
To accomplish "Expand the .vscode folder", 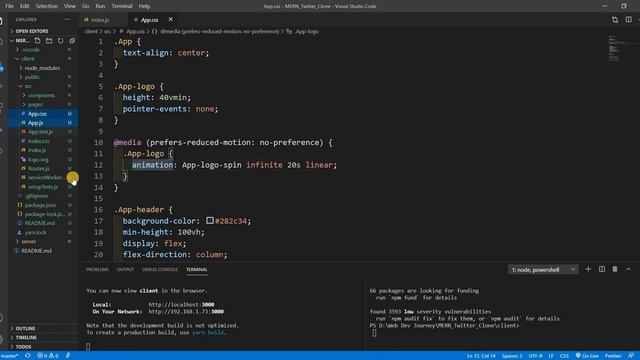I will click(31, 49).
